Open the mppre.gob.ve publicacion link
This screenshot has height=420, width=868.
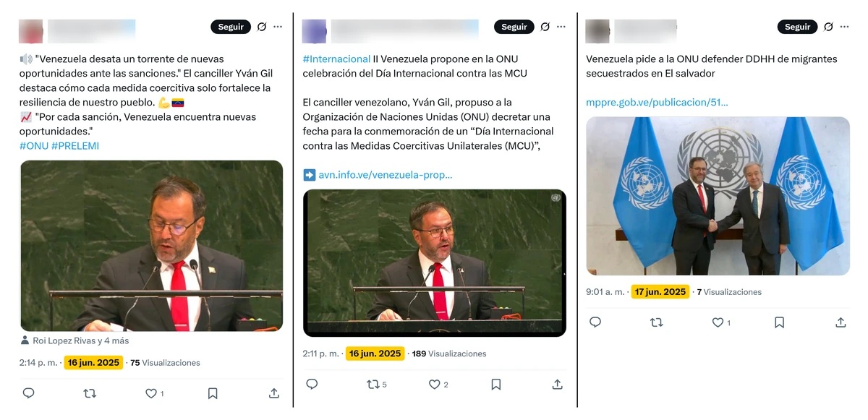[657, 102]
